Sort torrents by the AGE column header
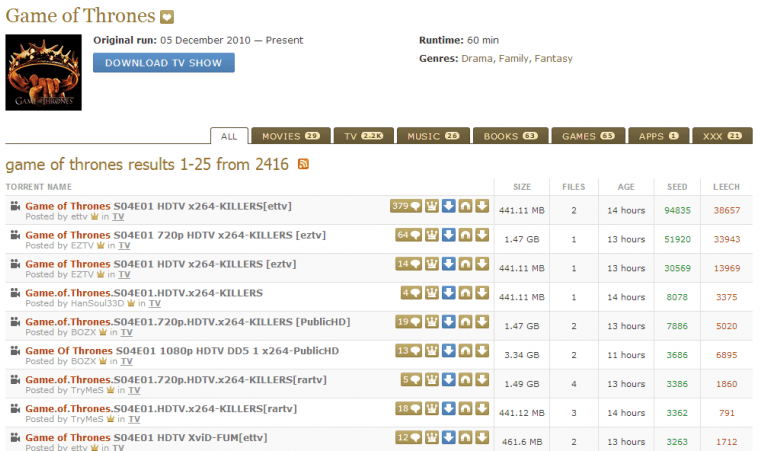761x451 pixels. (625, 187)
